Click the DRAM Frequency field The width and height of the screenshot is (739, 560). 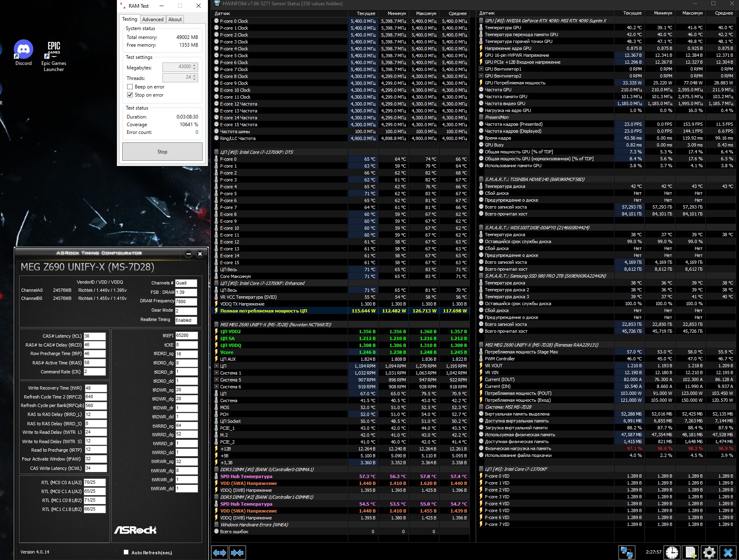(x=186, y=302)
